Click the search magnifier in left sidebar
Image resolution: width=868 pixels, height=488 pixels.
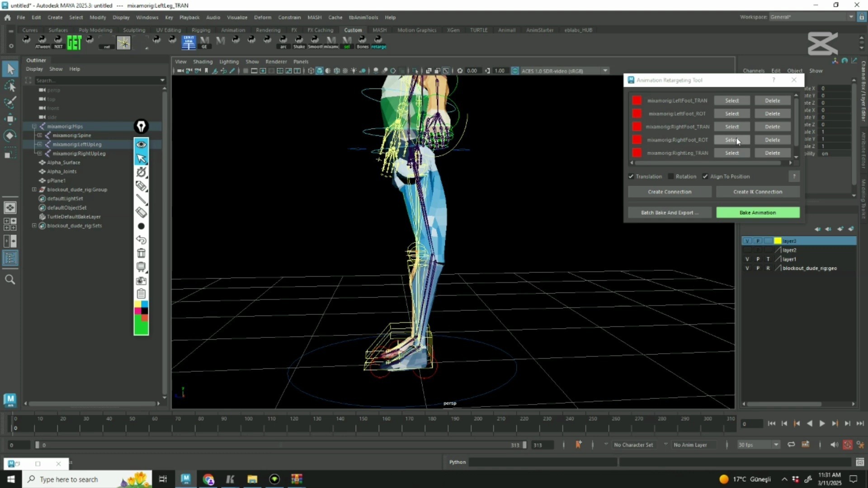pos(10,280)
